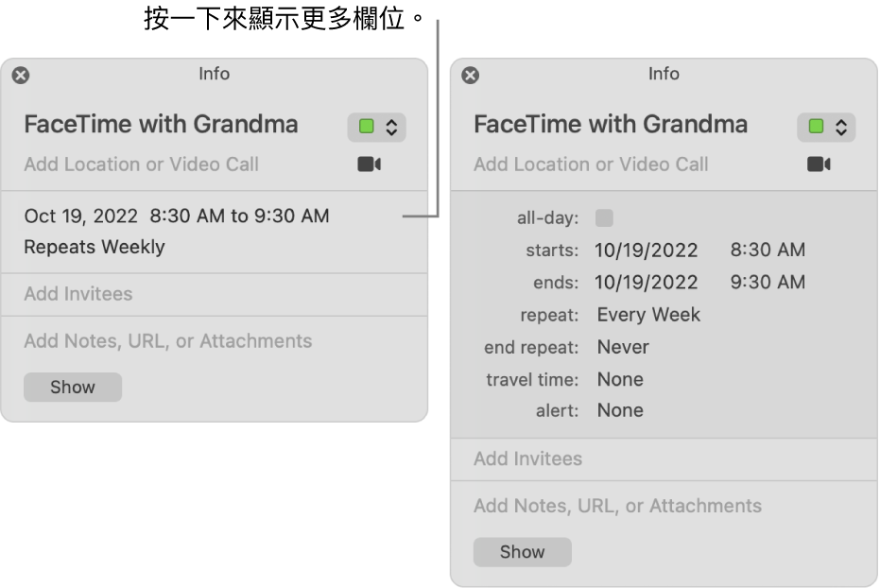Click the starts date 10/19/2022

point(647,251)
